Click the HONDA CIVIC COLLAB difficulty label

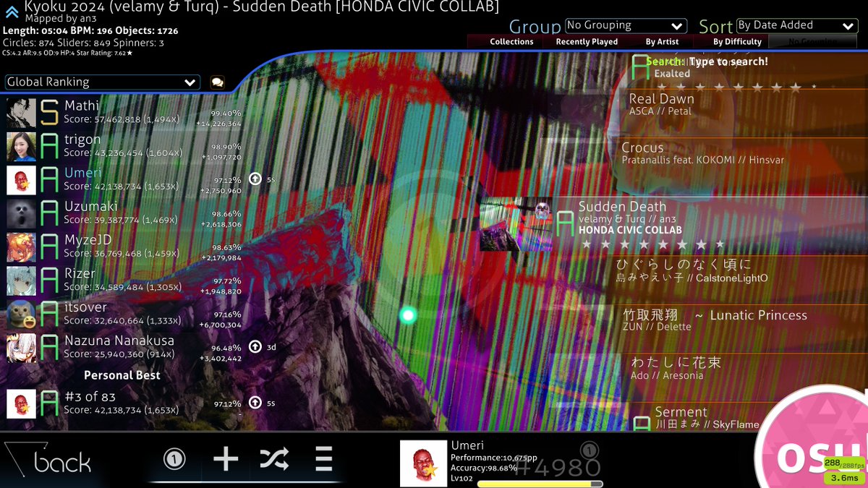click(630, 231)
